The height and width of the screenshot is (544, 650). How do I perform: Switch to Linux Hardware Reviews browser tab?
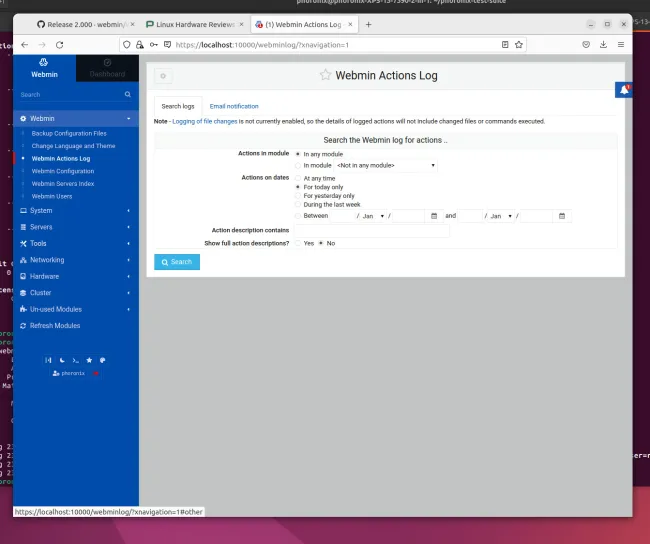click(x=195, y=24)
